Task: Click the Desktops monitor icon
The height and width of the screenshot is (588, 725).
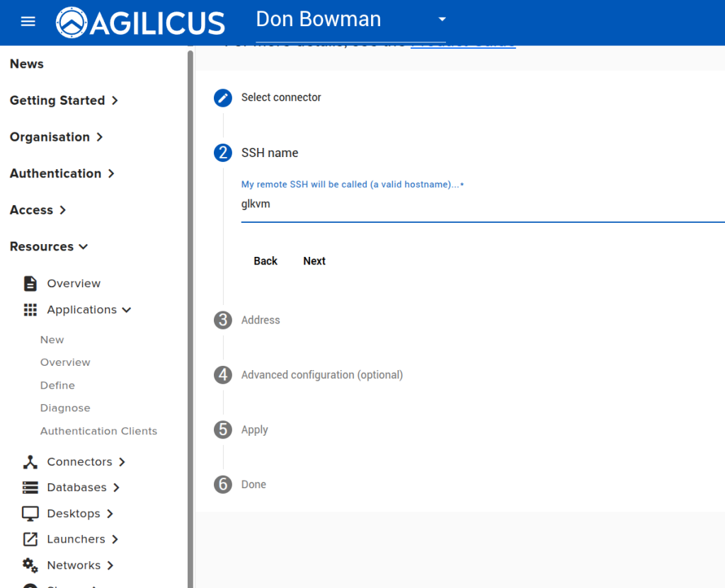Action: tap(30, 514)
